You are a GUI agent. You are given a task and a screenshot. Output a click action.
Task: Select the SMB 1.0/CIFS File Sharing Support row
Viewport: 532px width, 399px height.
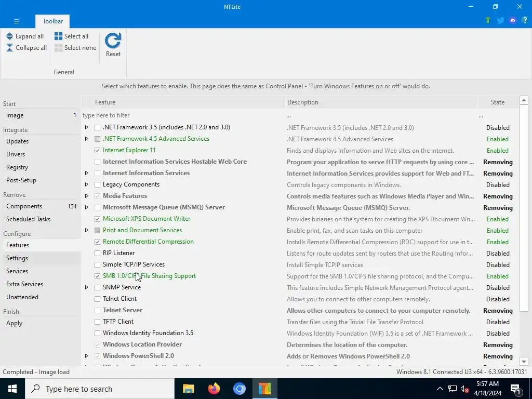point(300,276)
